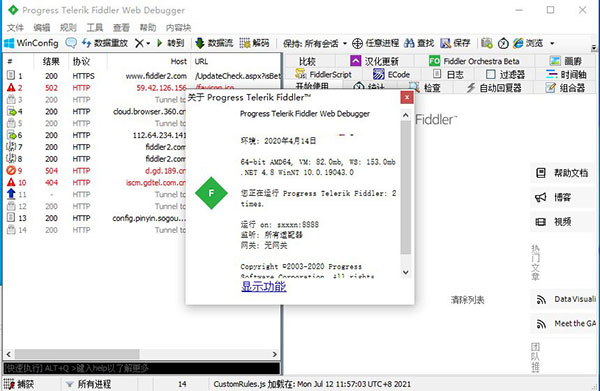Click the 保存 save button

(455, 43)
